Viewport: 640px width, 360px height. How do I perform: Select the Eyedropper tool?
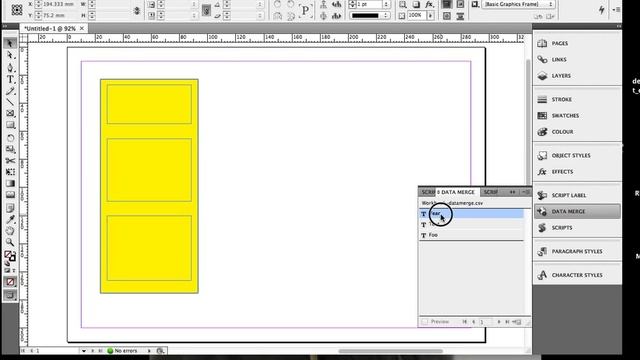point(10,219)
